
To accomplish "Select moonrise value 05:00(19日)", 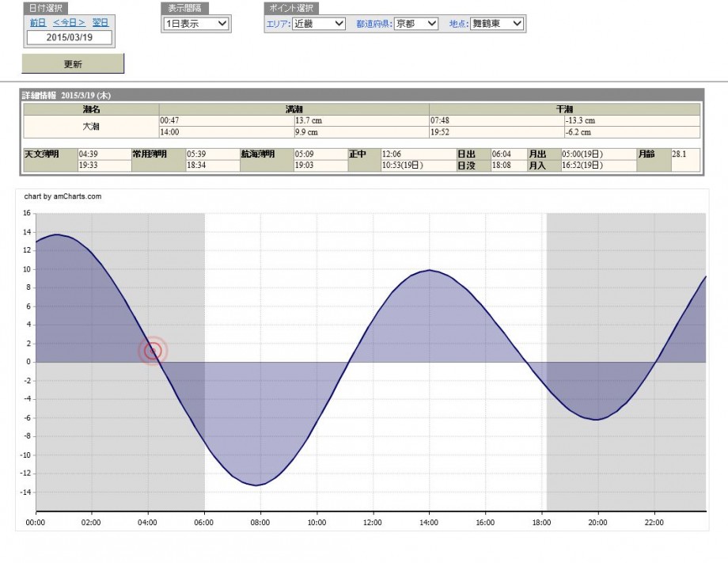I will pyautogui.click(x=598, y=154).
